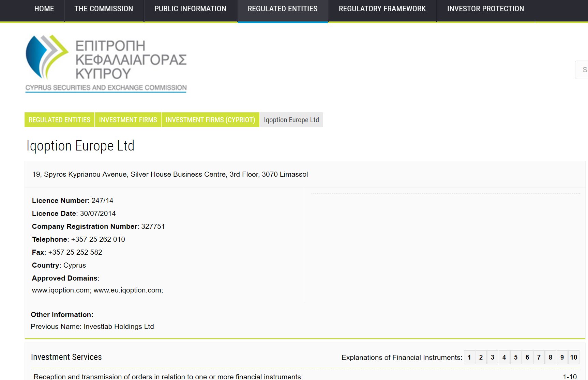The image size is (588, 380).
Task: Click the Other Information heading
Action: 62,315
